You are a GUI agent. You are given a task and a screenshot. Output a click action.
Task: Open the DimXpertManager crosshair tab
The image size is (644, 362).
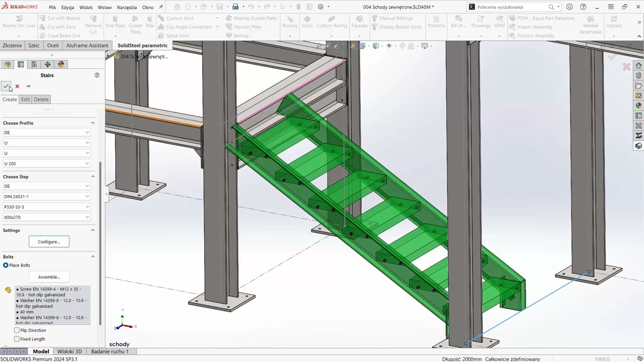[x=48, y=64]
